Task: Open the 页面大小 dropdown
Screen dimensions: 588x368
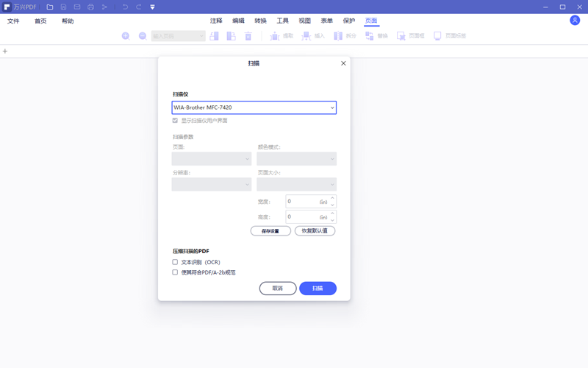Action: point(296,185)
